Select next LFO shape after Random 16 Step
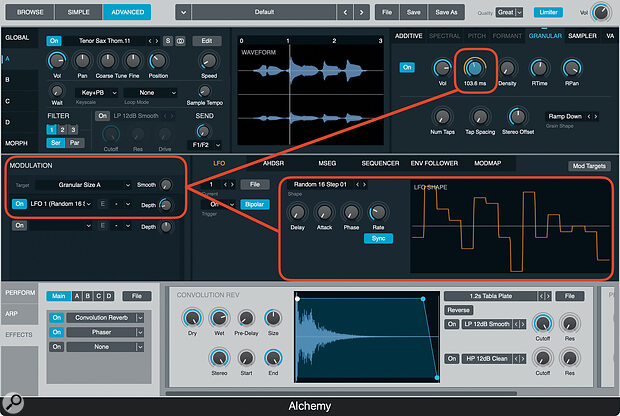The image size is (620, 416). click(364, 185)
